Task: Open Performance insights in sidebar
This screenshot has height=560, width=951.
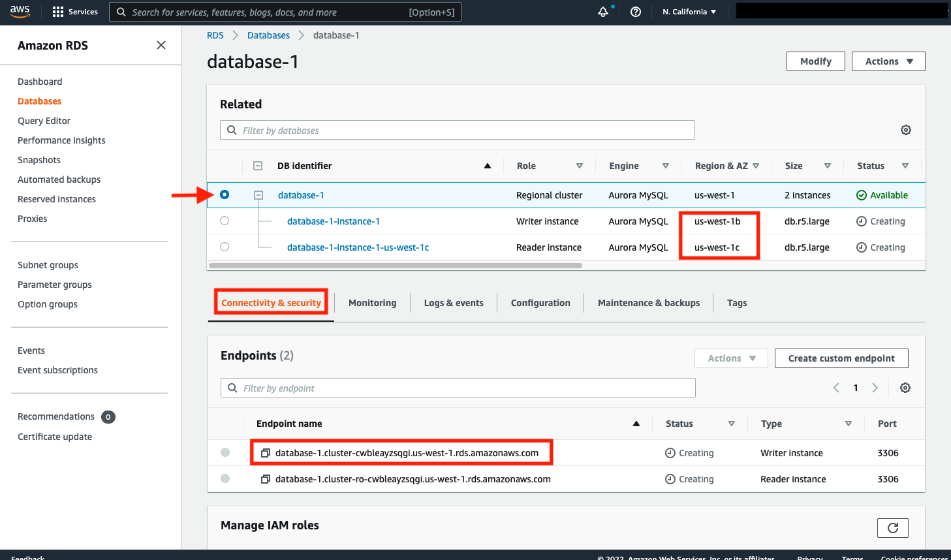Action: [x=61, y=140]
